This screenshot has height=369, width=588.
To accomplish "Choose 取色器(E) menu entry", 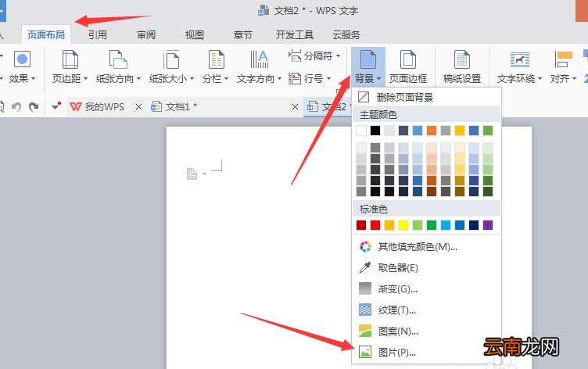I will (x=426, y=267).
